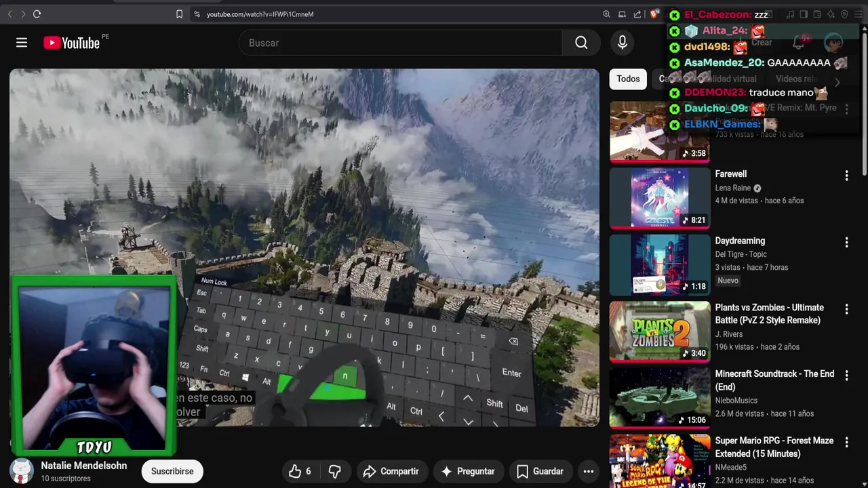This screenshot has width=868, height=488.
Task: Open options menu for Super Mario RPG video
Action: (846, 442)
